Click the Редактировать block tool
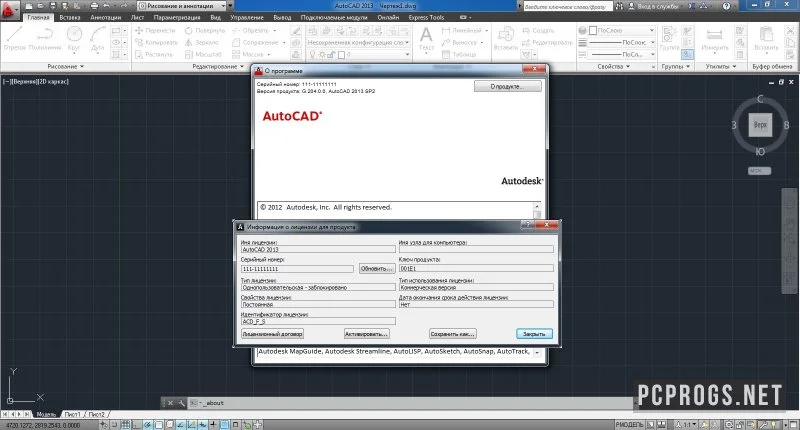The width and height of the screenshot is (800, 430). tap(547, 42)
